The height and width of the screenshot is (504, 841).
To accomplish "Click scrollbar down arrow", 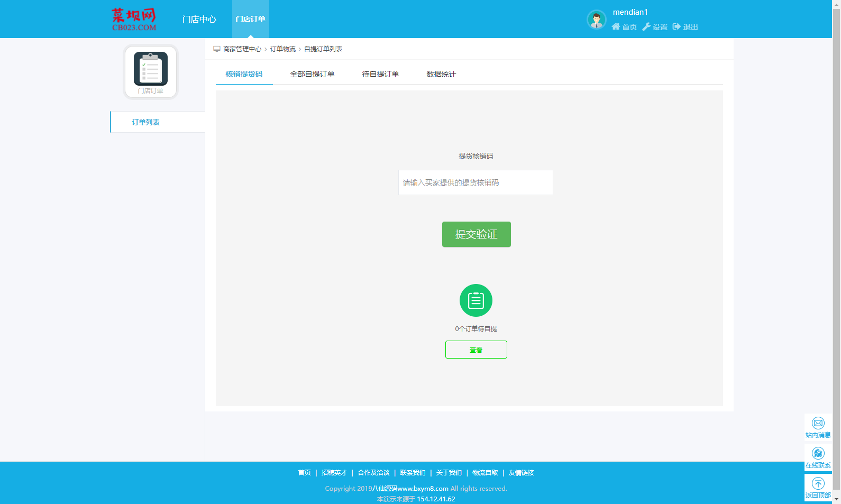I will 837,500.
